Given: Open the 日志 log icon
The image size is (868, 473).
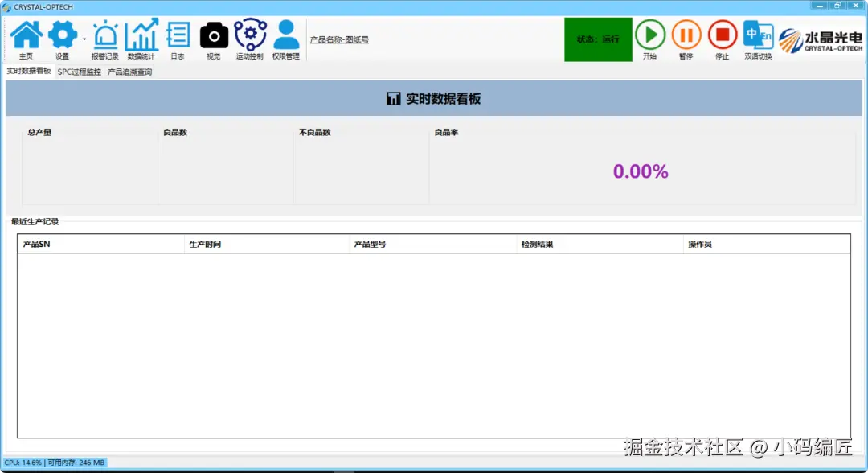Looking at the screenshot, I should point(177,39).
